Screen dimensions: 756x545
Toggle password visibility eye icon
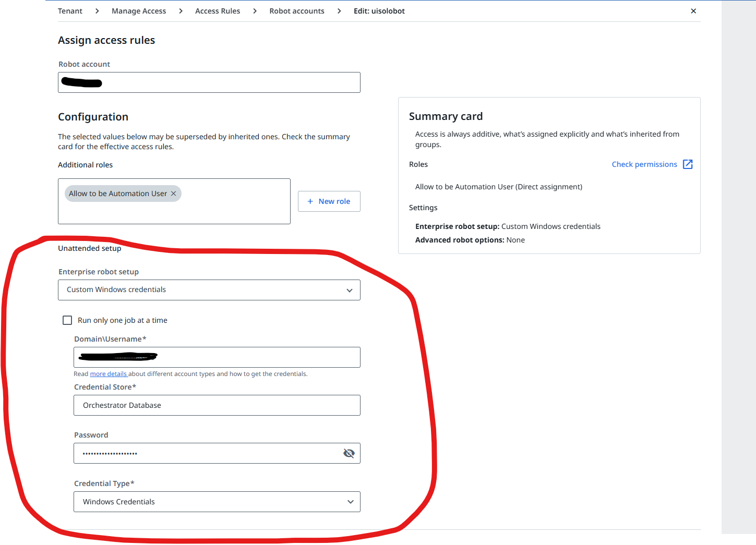click(x=349, y=453)
